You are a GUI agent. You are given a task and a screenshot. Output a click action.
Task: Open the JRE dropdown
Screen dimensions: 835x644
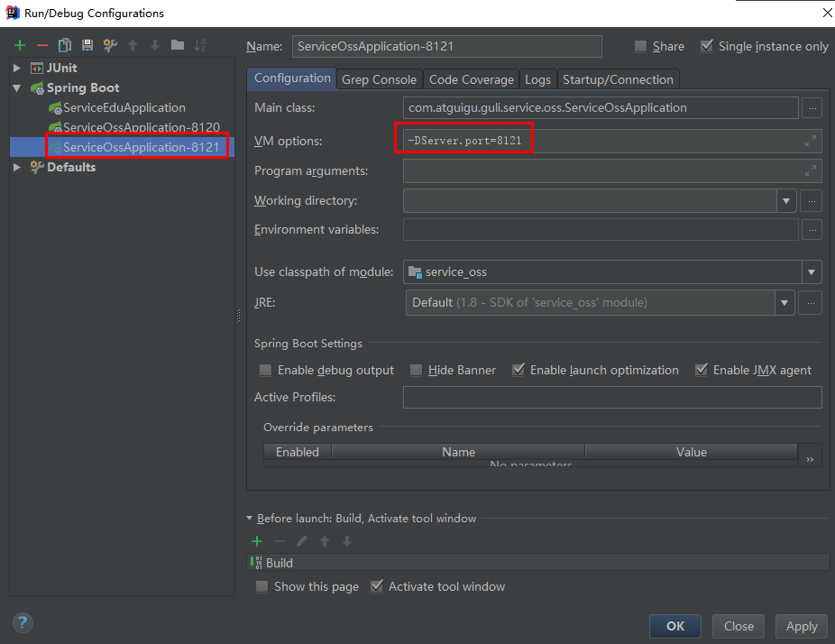tap(784, 302)
